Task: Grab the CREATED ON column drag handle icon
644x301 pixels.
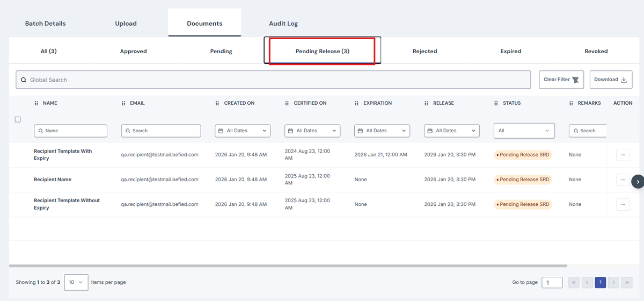Action: (x=217, y=103)
